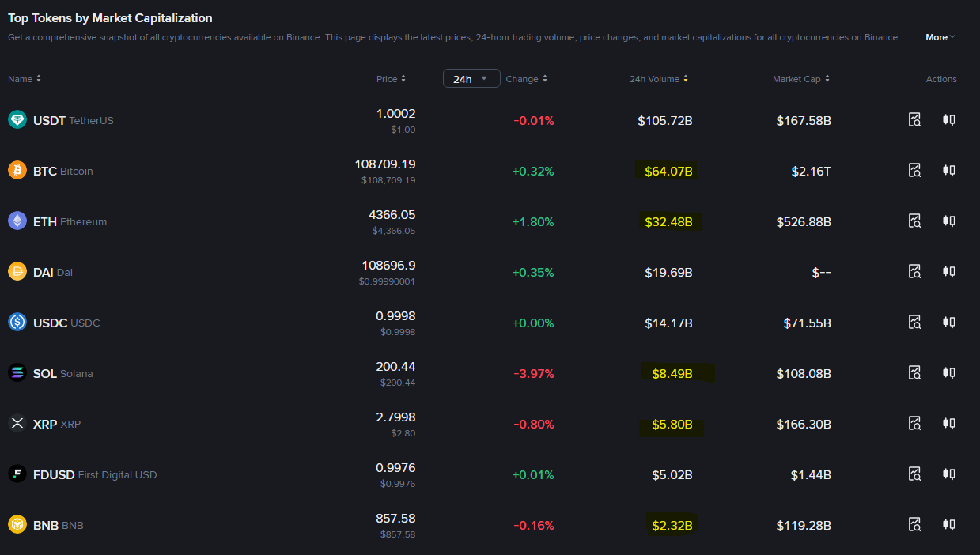Screen dimensions: 980x555
Task: Click SOL change -3.97%
Action: [x=534, y=373]
